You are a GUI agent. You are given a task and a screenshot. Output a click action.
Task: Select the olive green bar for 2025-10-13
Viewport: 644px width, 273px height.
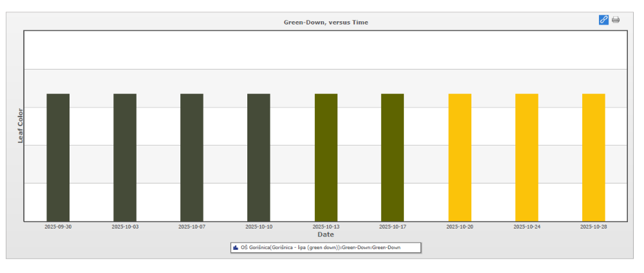pyautogui.click(x=326, y=157)
